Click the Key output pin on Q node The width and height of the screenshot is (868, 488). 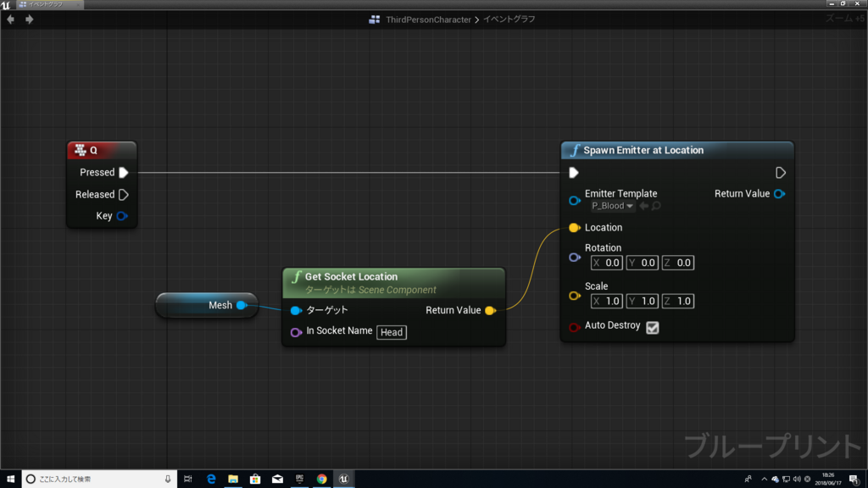point(122,216)
